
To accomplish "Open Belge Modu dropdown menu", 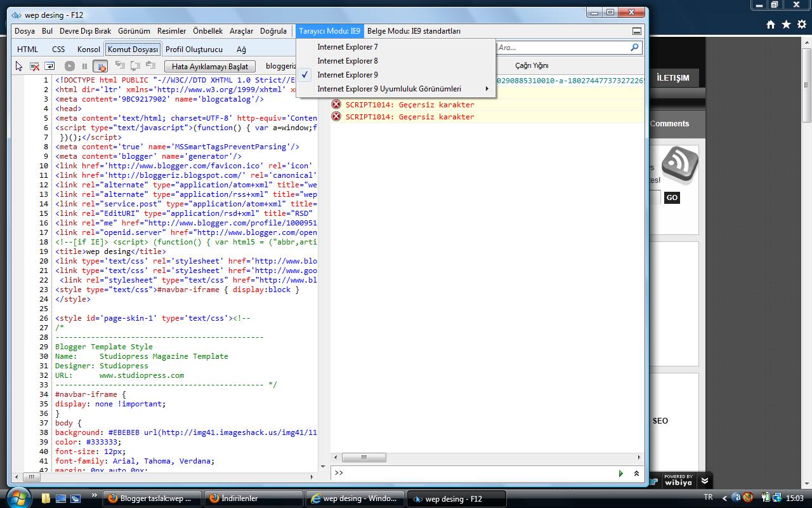I will [414, 31].
